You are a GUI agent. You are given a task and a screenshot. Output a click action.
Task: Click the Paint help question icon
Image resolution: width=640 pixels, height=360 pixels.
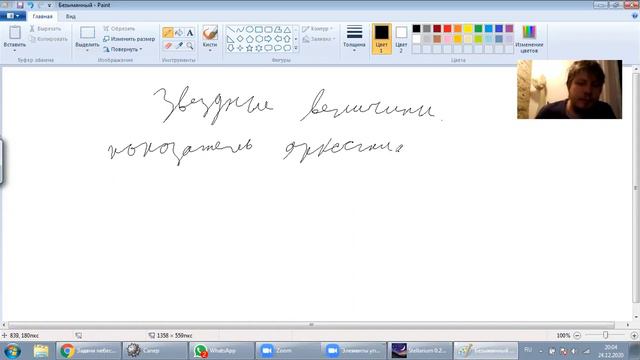635,16
